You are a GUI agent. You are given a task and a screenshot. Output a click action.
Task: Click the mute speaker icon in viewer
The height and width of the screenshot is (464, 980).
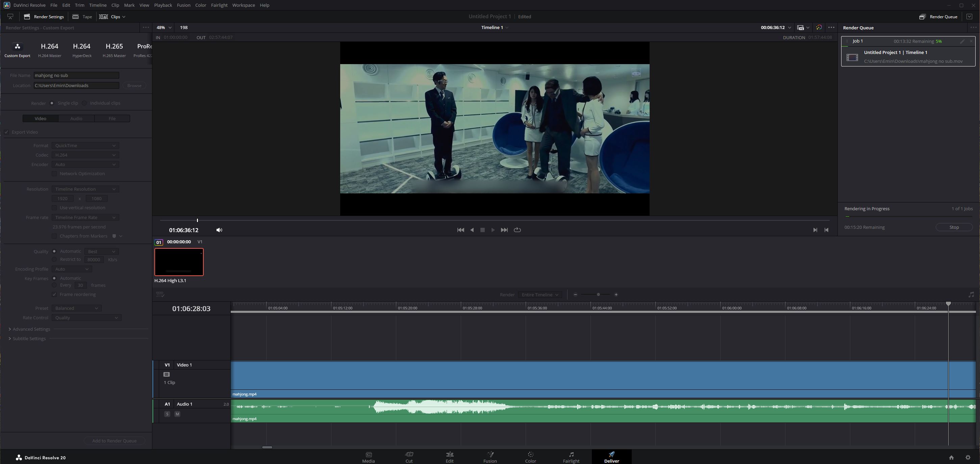click(x=219, y=230)
